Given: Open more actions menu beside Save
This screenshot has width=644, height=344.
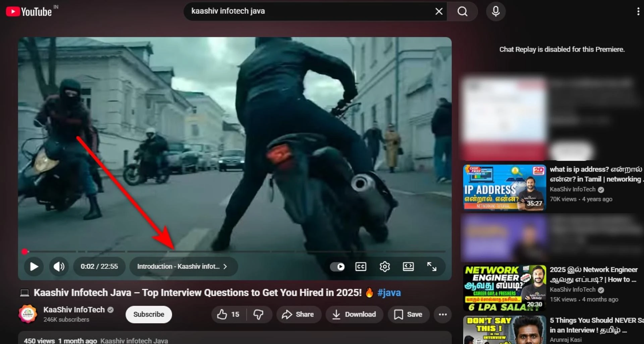Looking at the screenshot, I should 442,315.
